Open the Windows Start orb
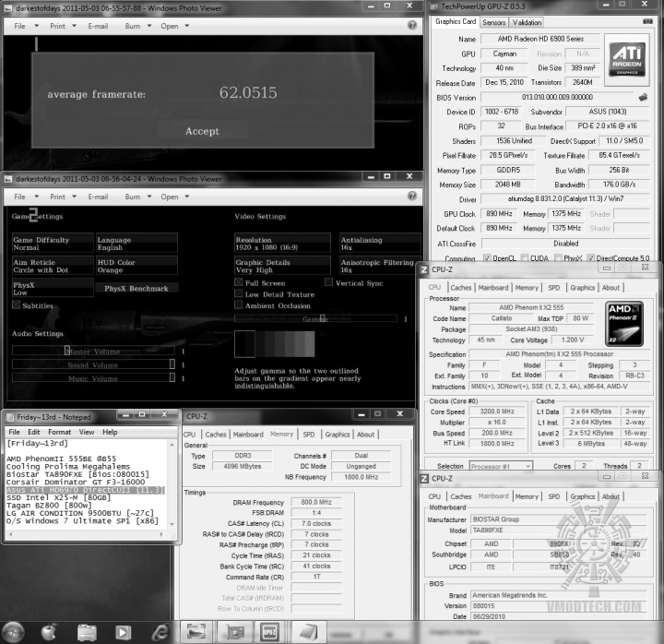The width and height of the screenshot is (664, 644). point(13,633)
